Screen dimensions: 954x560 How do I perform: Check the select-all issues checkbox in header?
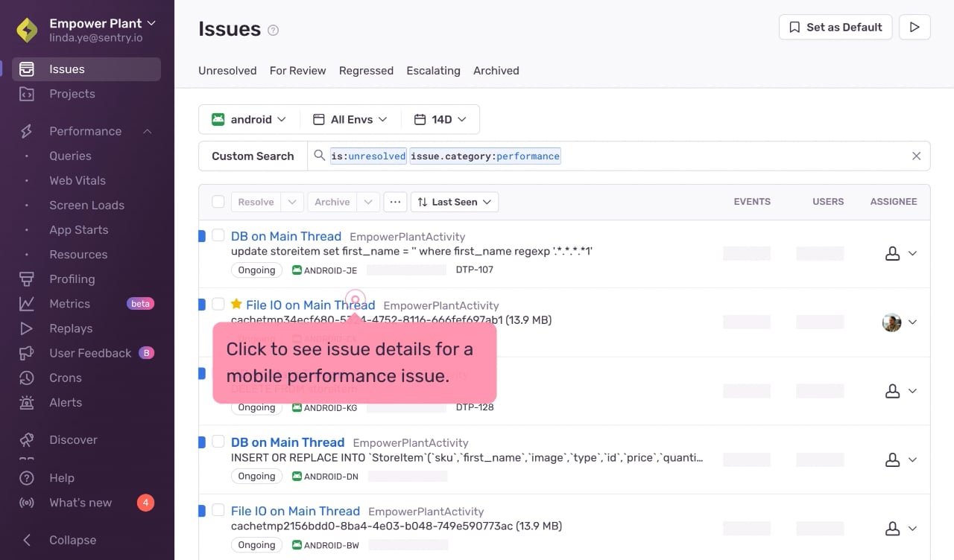coord(218,202)
